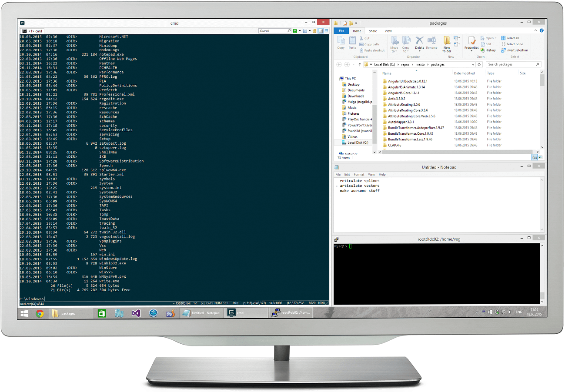
Task: Click the ConEmu search field
Action: [275, 31]
